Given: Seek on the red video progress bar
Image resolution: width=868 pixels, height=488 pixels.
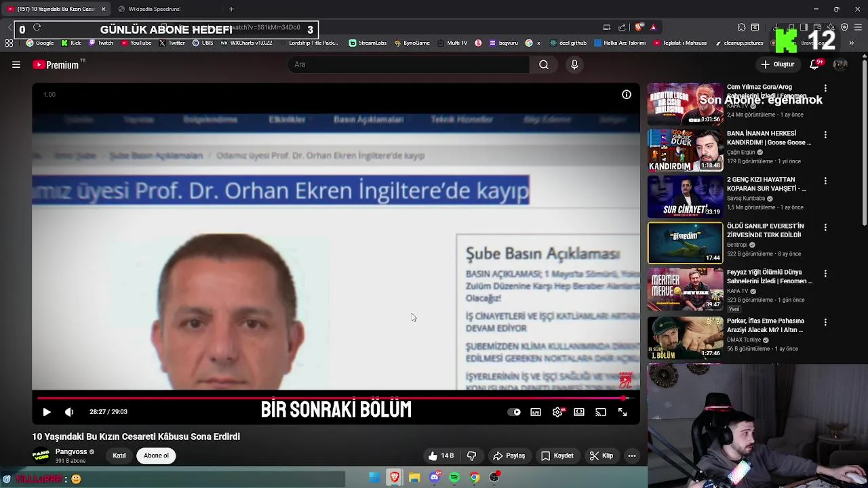Looking at the screenshot, I should pyautogui.click(x=336, y=399).
